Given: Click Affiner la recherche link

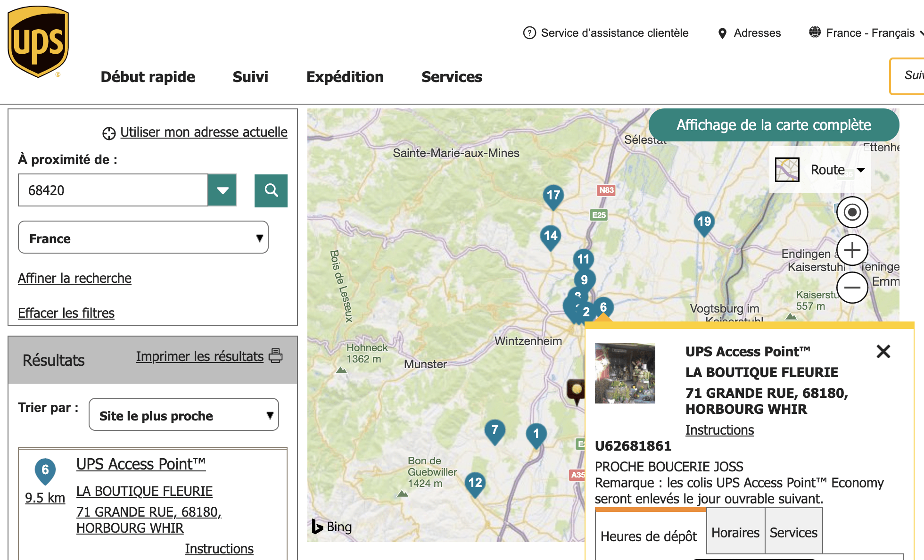Looking at the screenshot, I should (74, 279).
